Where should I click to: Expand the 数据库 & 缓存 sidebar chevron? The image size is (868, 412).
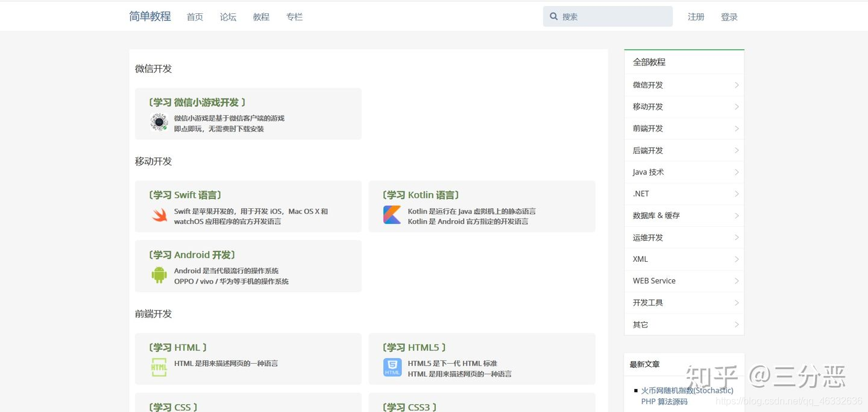(x=737, y=215)
